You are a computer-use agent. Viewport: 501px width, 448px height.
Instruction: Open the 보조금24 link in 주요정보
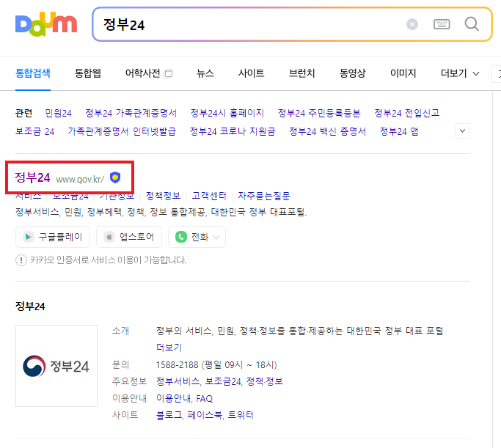[223, 381]
